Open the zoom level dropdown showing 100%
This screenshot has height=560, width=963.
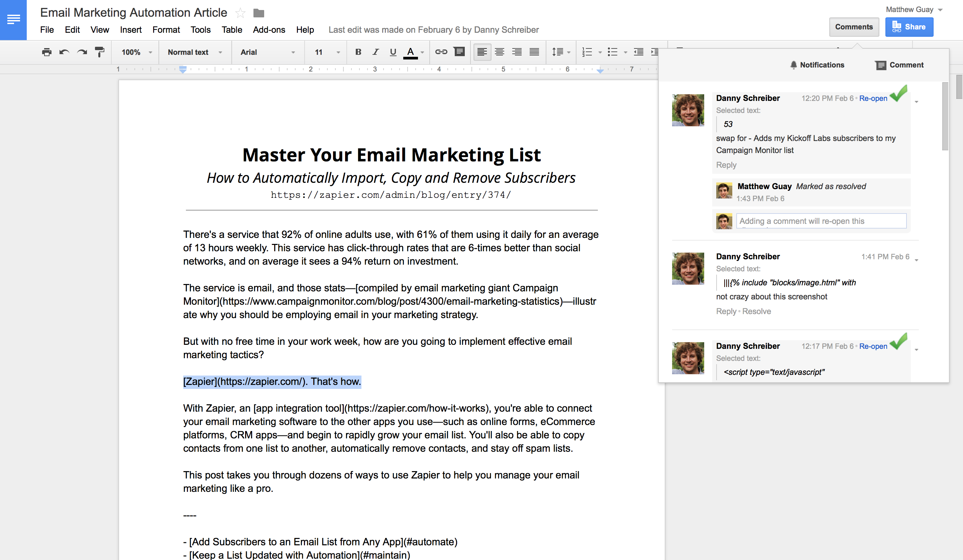click(x=136, y=52)
